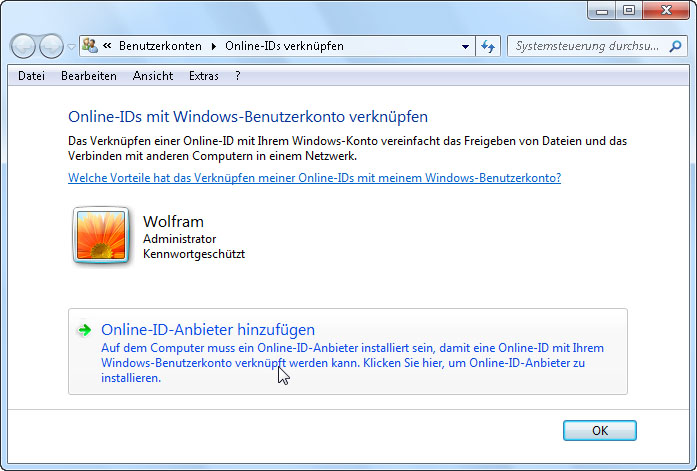Click Wolfram's flower account picture

(x=101, y=236)
